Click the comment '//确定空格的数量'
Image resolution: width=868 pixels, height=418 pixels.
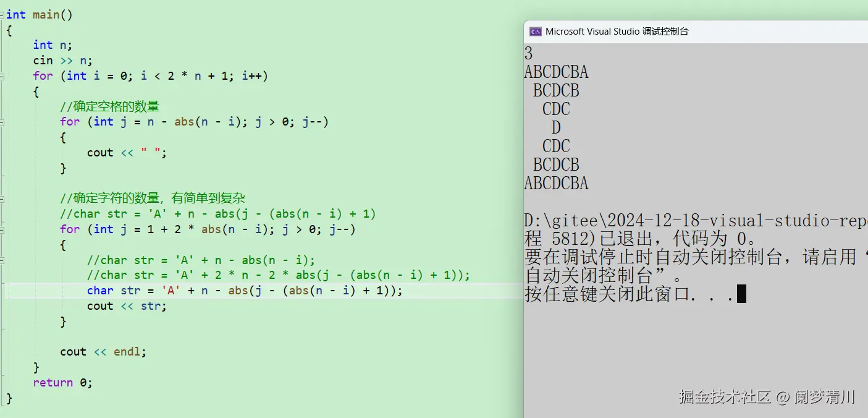[110, 106]
